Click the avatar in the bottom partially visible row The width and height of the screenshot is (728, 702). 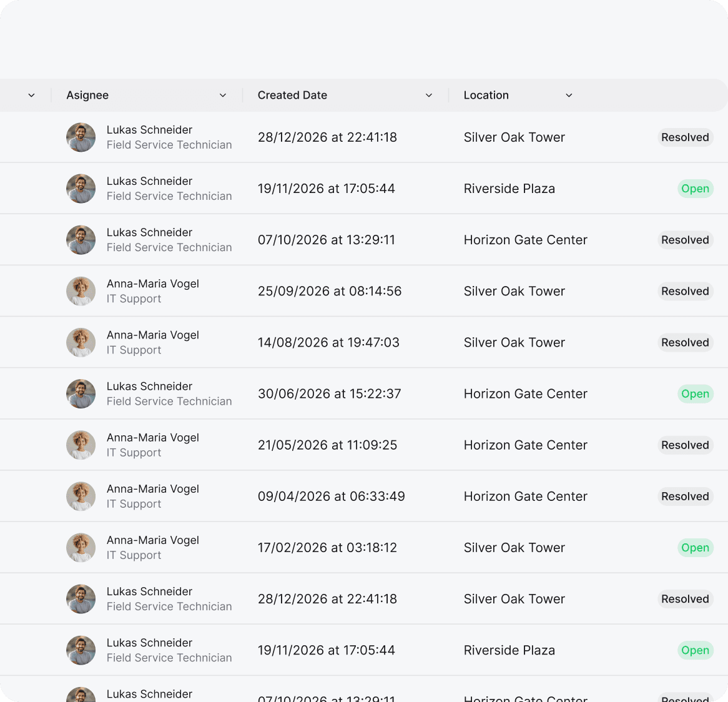[81, 695]
